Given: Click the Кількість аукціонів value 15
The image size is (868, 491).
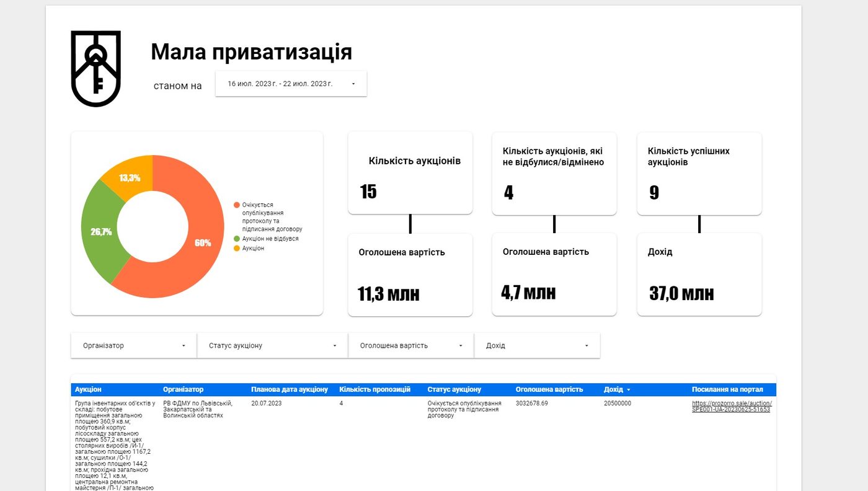Looking at the screenshot, I should point(368,192).
